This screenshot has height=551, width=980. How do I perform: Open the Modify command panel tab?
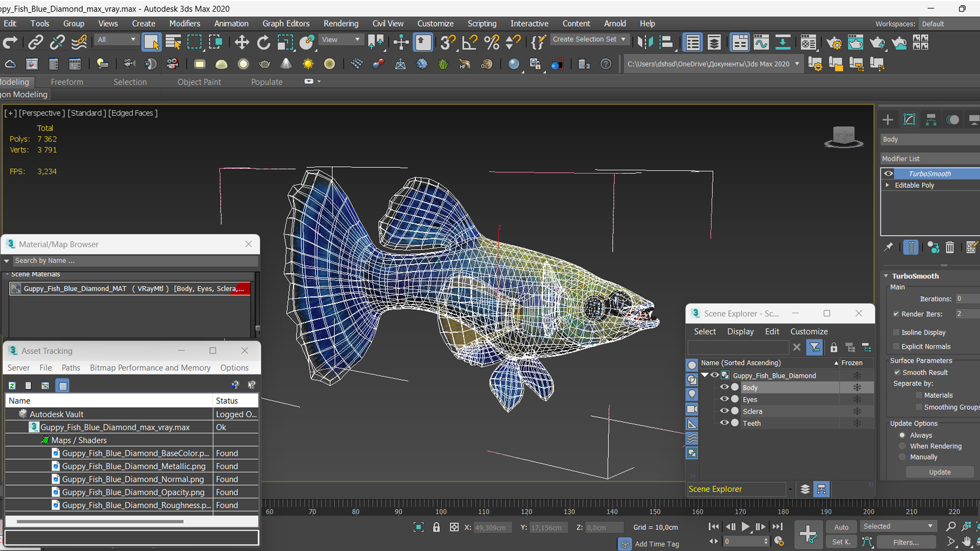(910, 119)
